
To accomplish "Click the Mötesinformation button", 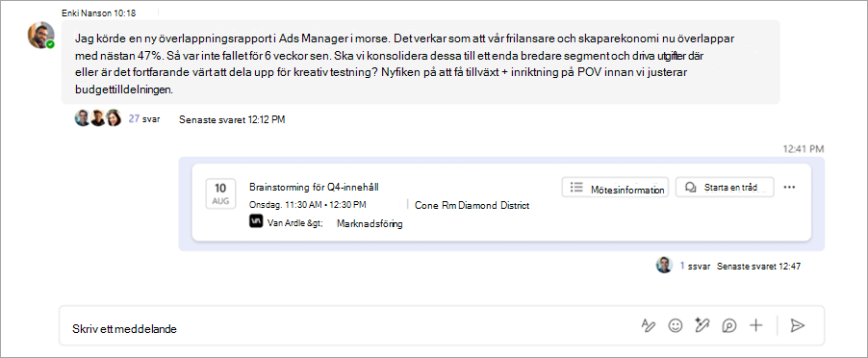I will [615, 187].
